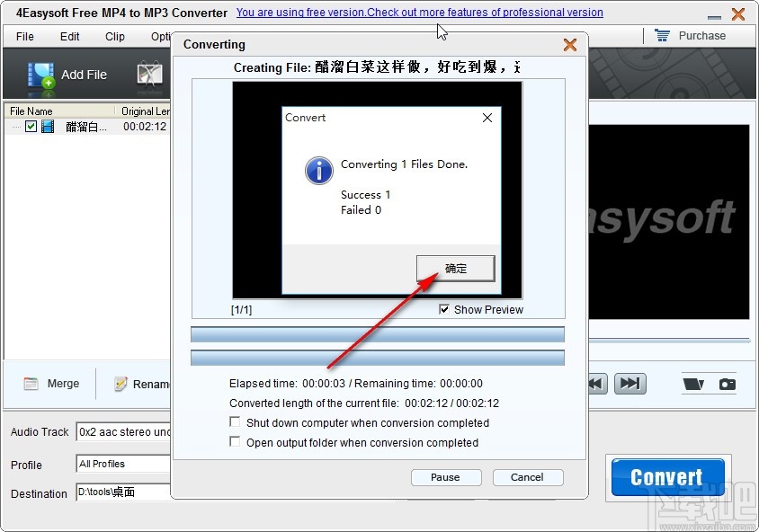
Task: Uncheck the Show Preview option
Action: [443, 309]
